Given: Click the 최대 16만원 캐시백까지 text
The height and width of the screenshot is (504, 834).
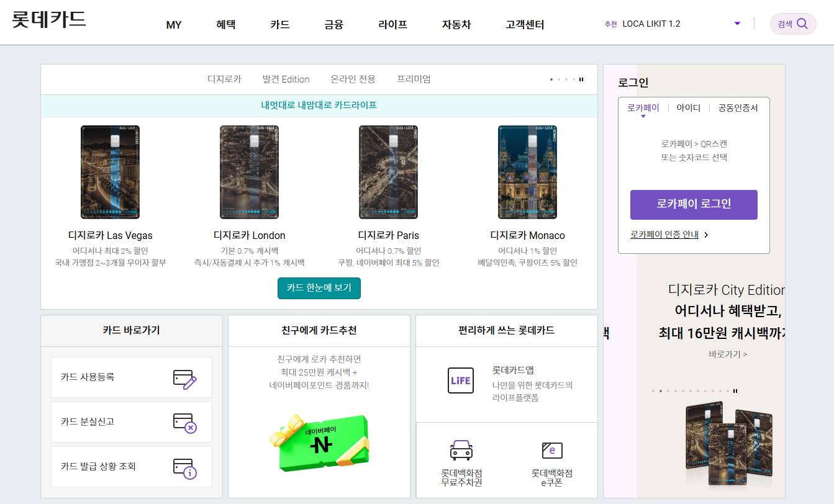Looking at the screenshot, I should click(722, 333).
